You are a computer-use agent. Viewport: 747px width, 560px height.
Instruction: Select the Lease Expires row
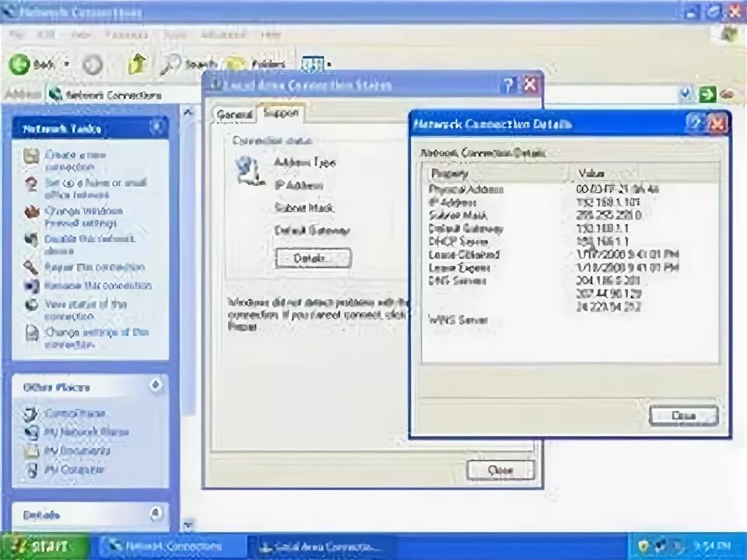pyautogui.click(x=570, y=268)
